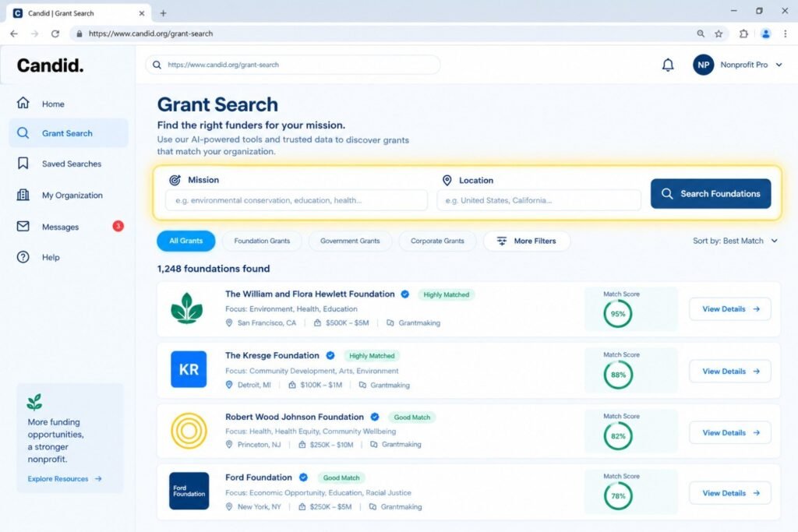Focus the Location input field

point(539,200)
